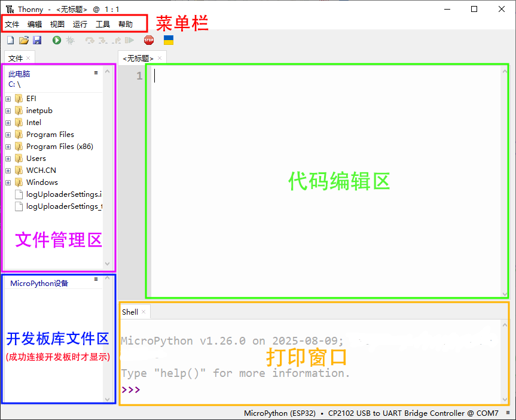Click the editor scroll down arrow
Screen dimensions: 516x420
point(505,294)
